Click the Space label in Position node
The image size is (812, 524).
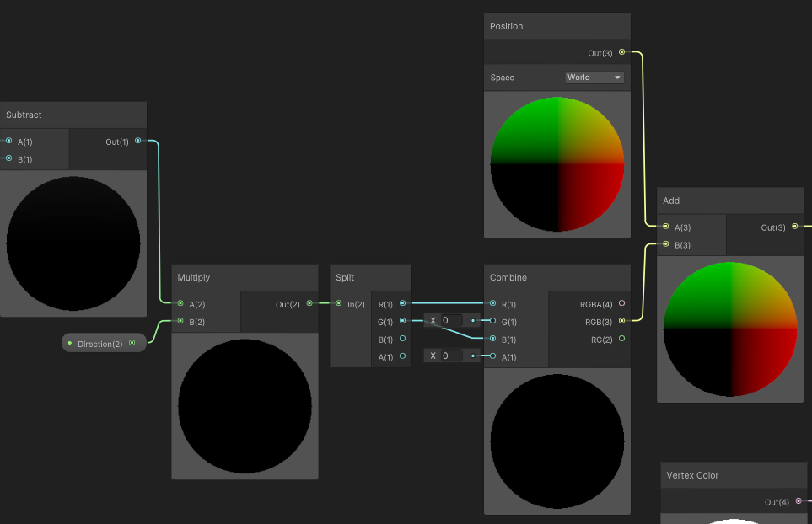tap(502, 78)
